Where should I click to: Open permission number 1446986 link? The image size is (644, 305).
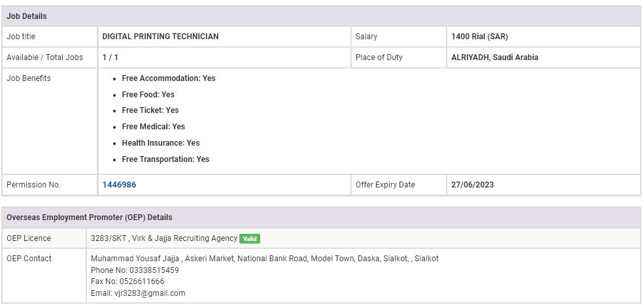(x=119, y=185)
